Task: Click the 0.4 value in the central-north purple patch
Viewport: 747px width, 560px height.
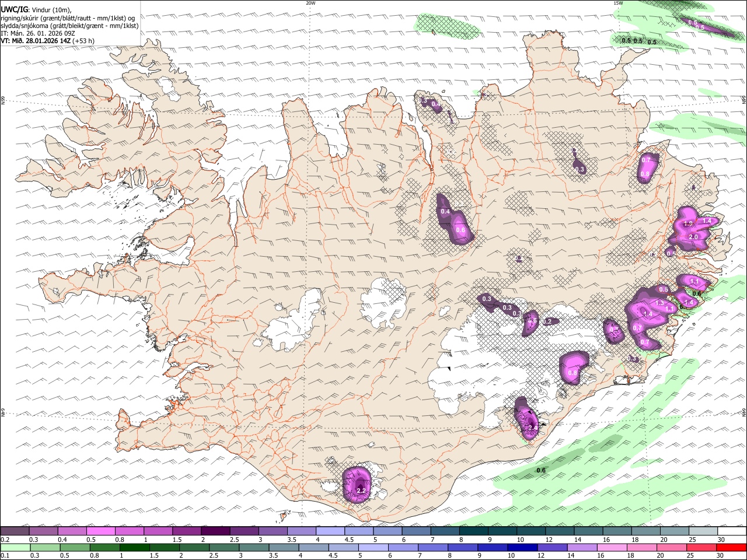Action: tap(445, 211)
